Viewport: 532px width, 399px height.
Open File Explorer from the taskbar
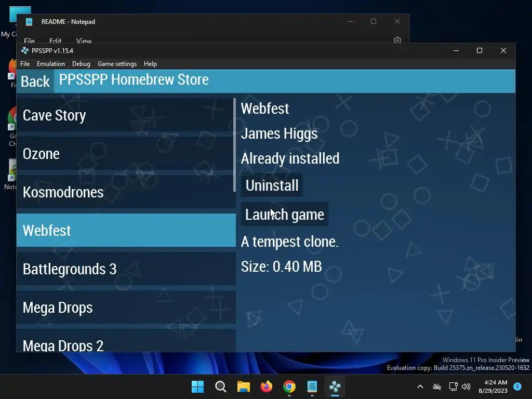tap(243, 387)
